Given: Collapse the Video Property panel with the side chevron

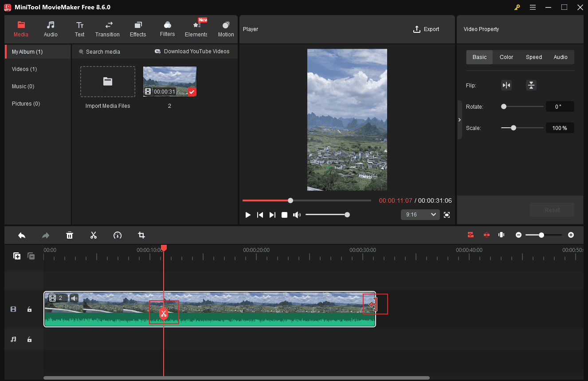Looking at the screenshot, I should pyautogui.click(x=459, y=120).
